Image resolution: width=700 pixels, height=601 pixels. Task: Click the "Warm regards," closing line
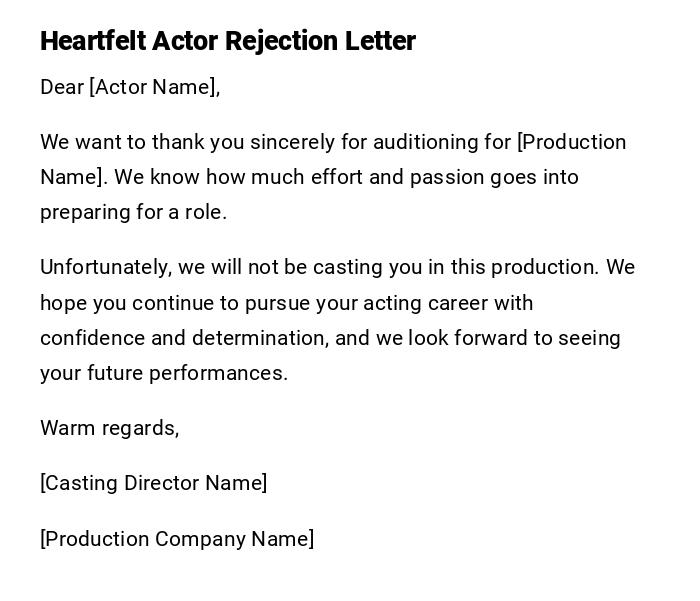pos(110,428)
